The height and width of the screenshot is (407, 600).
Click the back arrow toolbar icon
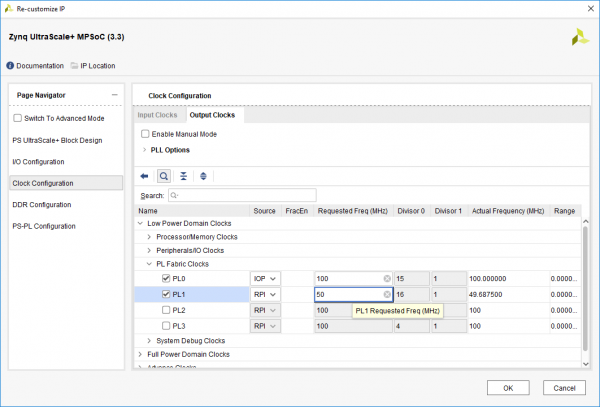pos(144,175)
